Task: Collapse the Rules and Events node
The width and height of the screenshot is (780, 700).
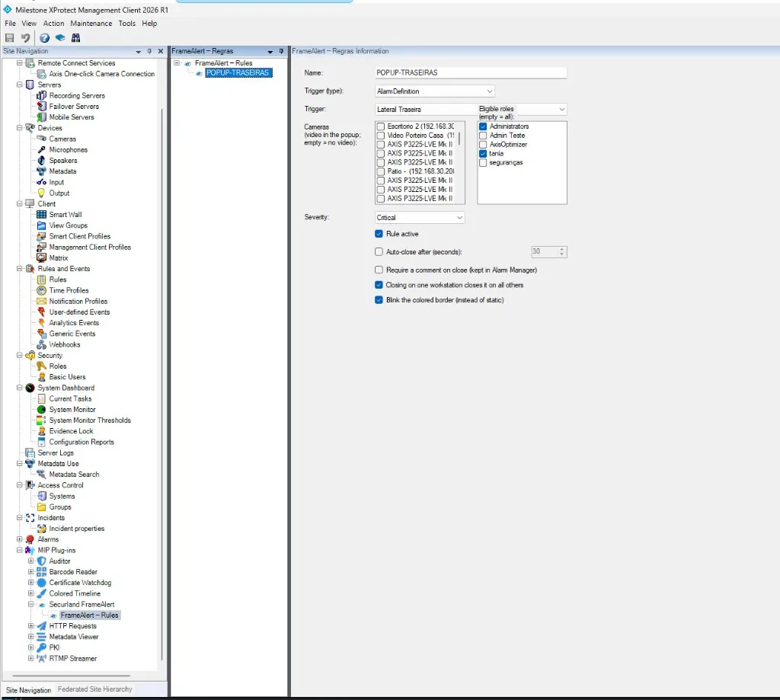Action: click(19, 269)
